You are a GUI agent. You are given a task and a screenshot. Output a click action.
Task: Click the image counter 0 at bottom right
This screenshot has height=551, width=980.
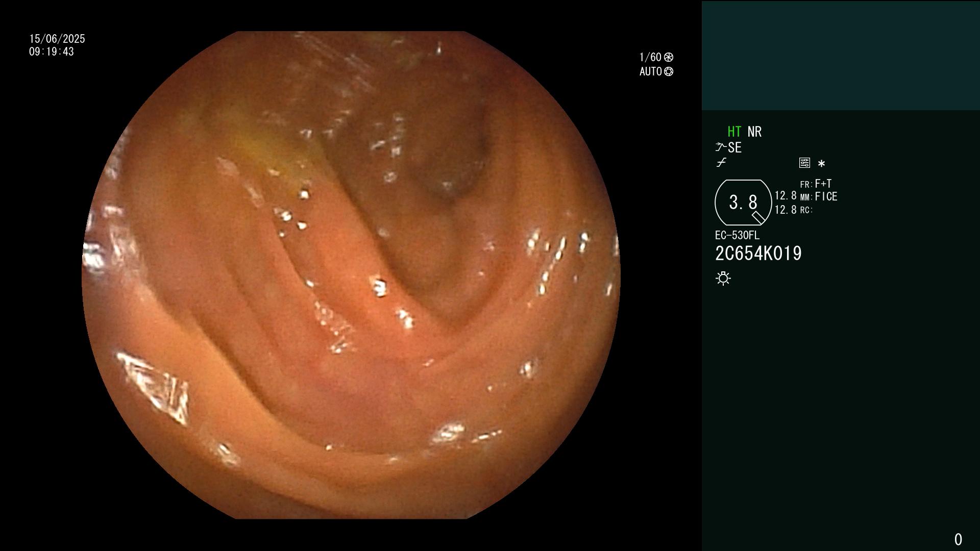point(958,539)
